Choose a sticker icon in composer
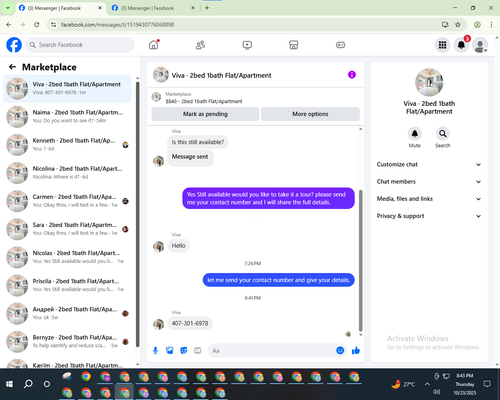500x400 pixels. coord(184,350)
